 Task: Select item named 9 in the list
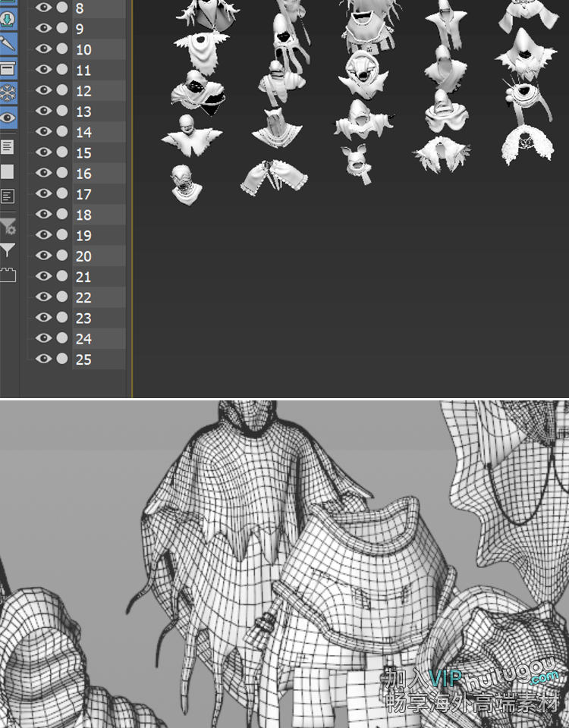(99, 29)
